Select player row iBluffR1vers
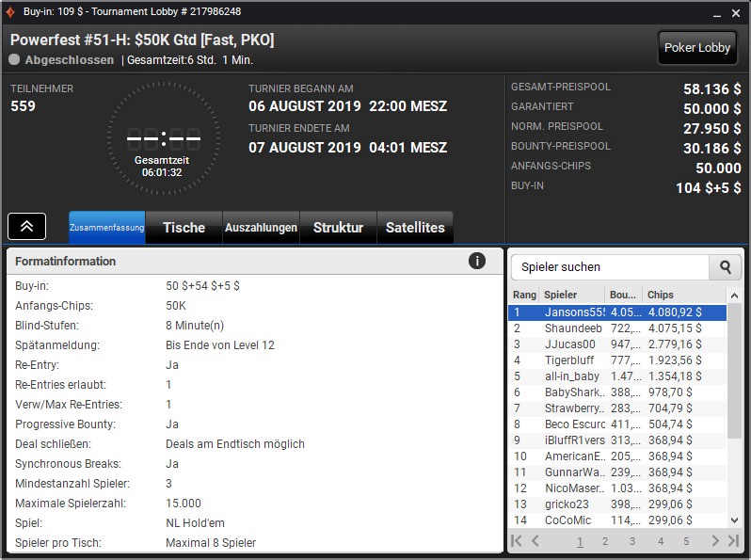The width and height of the screenshot is (751, 560). [617, 440]
